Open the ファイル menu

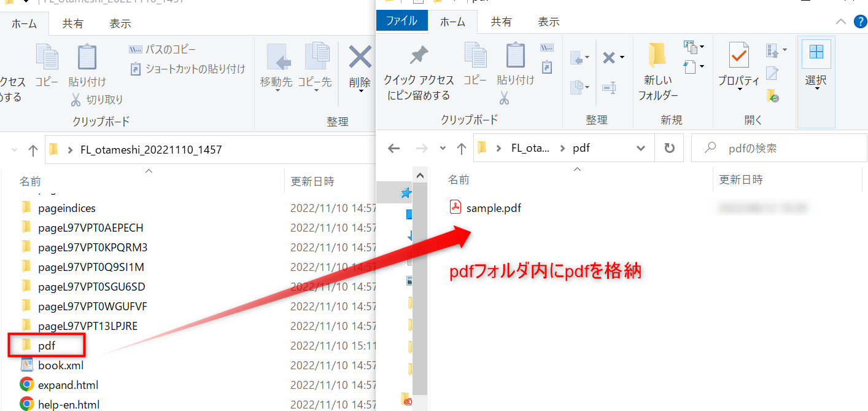pos(401,20)
